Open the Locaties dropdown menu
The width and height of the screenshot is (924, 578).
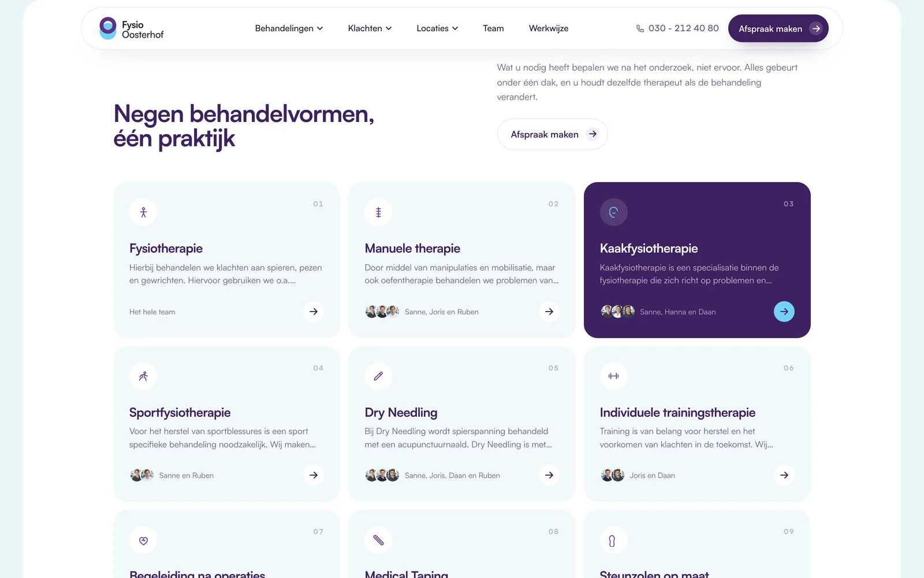tap(437, 28)
